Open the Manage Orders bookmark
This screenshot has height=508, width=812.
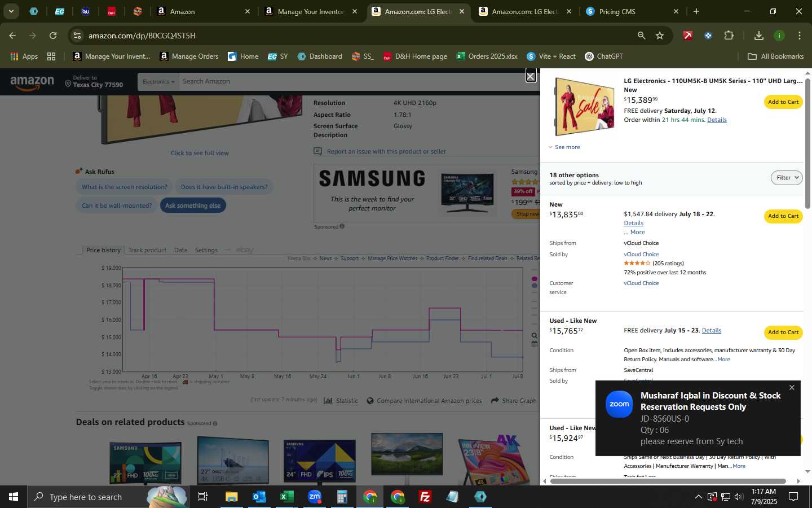pos(189,56)
